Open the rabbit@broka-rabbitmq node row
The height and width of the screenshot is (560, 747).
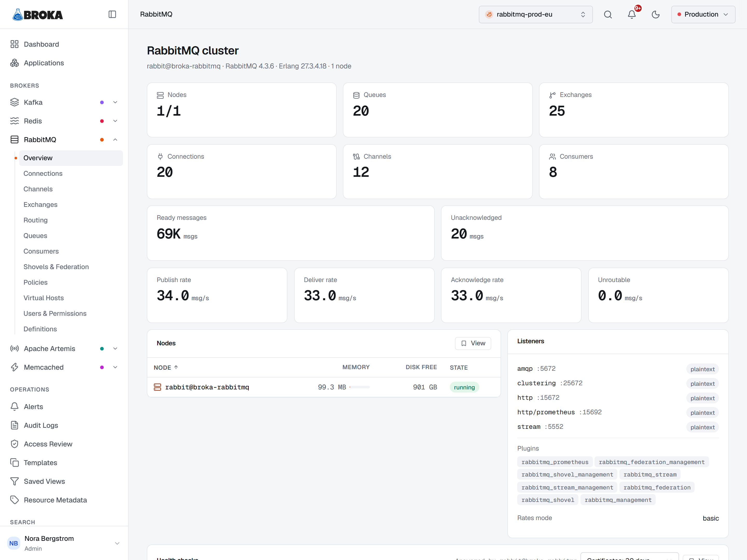pos(323,387)
